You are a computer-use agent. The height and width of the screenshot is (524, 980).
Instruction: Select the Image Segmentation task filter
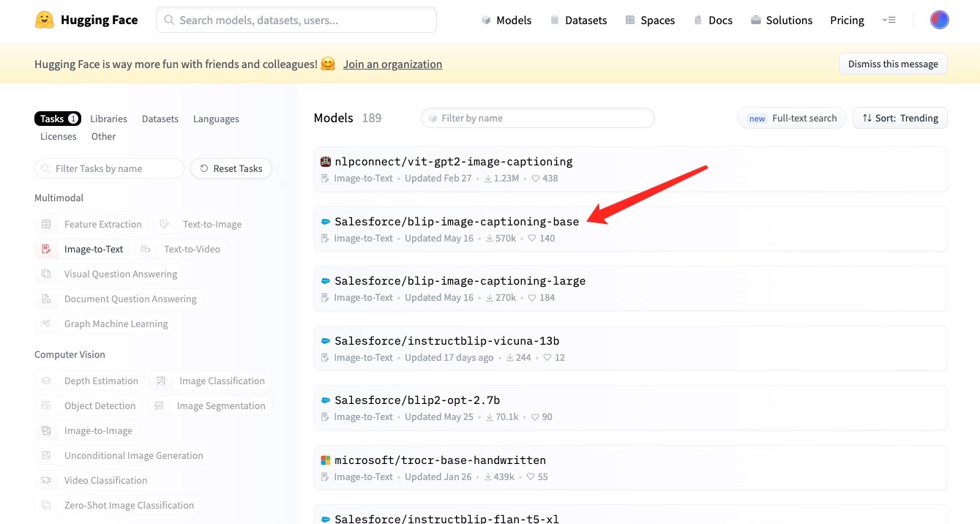click(209, 405)
